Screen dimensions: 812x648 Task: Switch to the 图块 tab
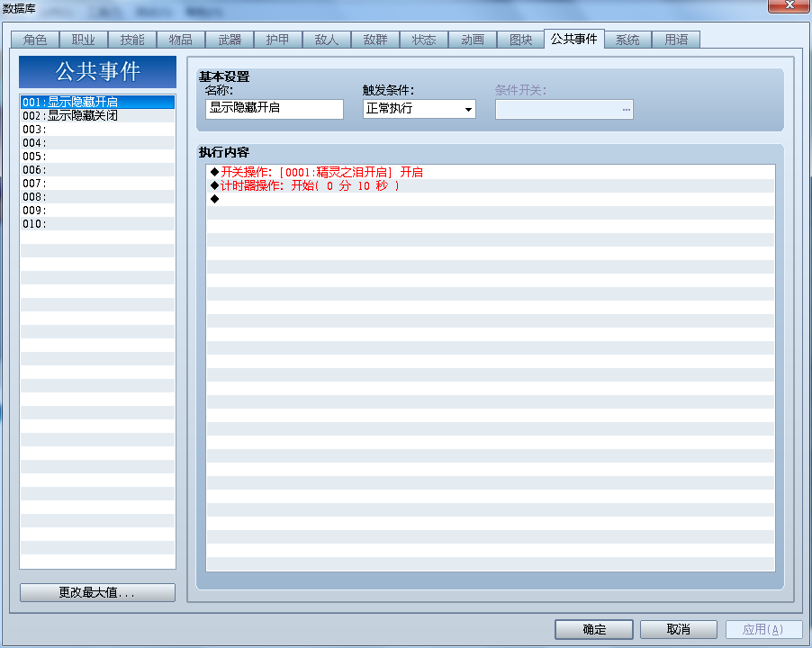pos(521,40)
